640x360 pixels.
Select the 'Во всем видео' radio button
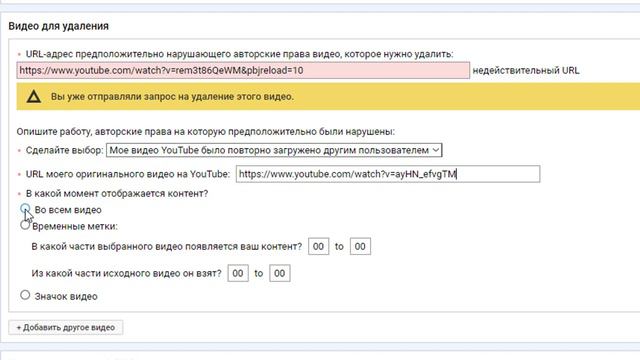(x=25, y=209)
